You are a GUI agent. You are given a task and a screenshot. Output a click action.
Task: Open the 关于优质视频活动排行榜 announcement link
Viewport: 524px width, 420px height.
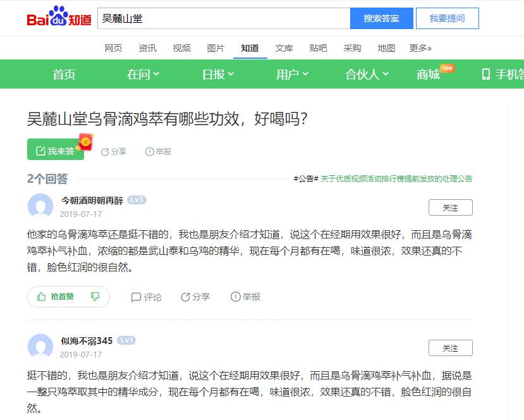[396, 179]
